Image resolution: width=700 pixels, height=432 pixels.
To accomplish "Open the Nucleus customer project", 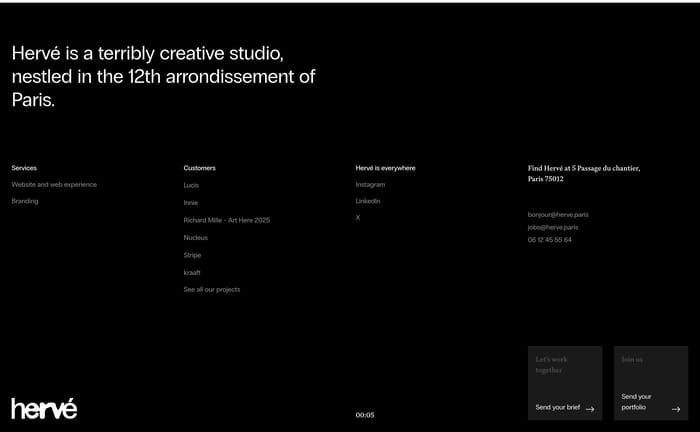I will tap(196, 237).
